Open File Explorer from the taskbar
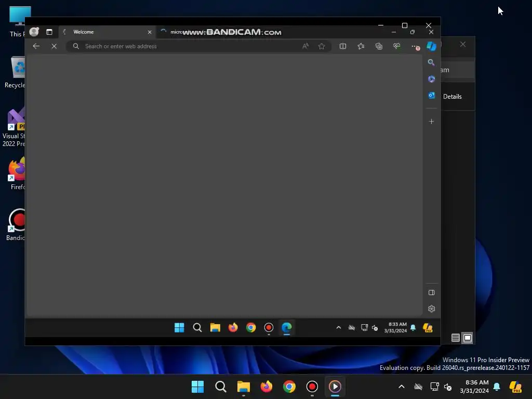The image size is (532, 399). click(x=243, y=387)
